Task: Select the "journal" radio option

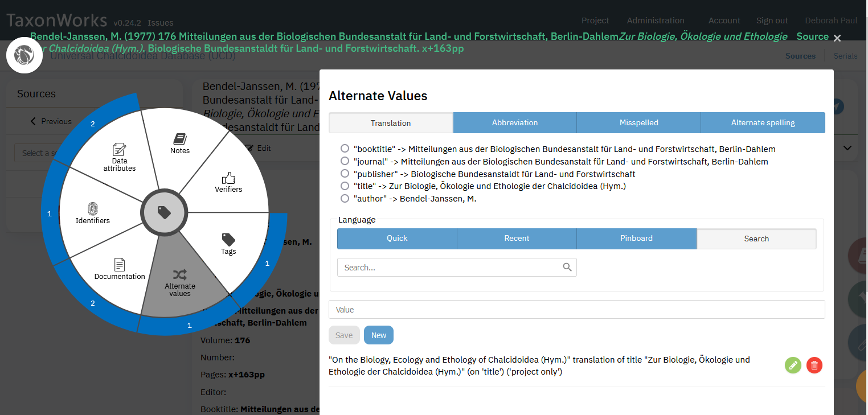Action: tap(345, 161)
